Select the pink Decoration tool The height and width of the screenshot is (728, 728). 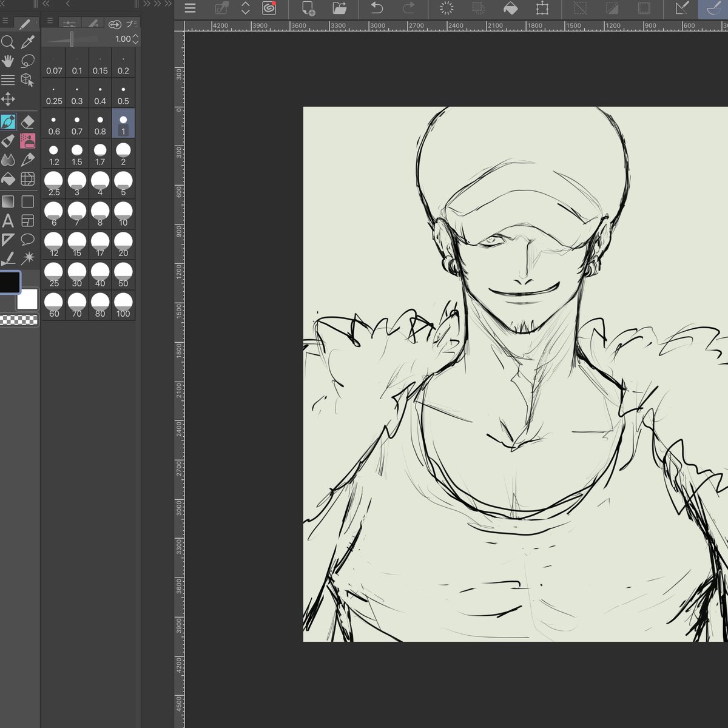click(27, 141)
